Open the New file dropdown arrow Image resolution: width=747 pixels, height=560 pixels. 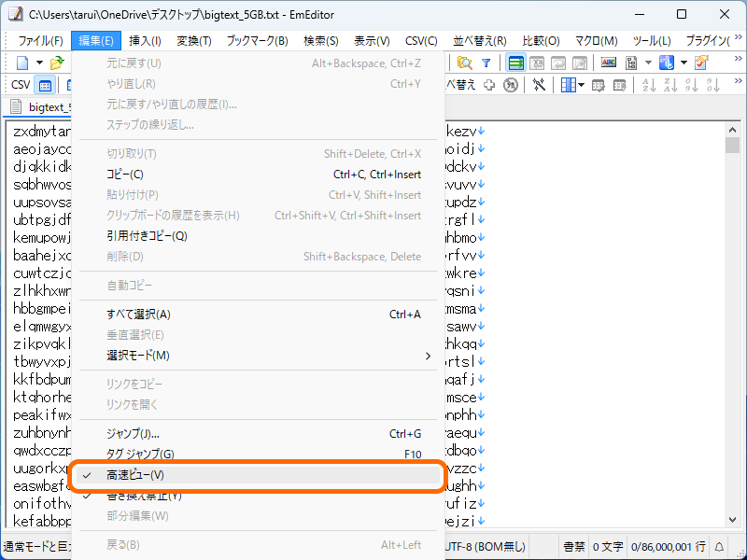39,63
